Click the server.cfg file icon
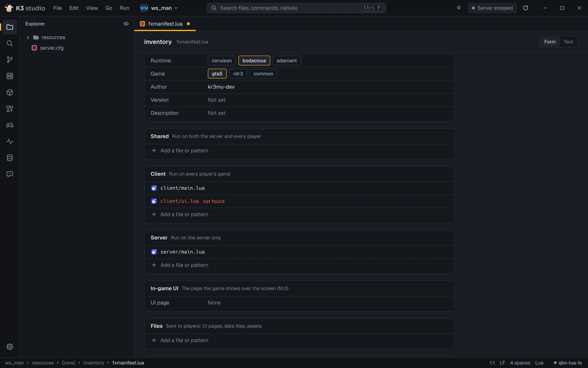Viewport: 588px width, 368px height. point(34,48)
